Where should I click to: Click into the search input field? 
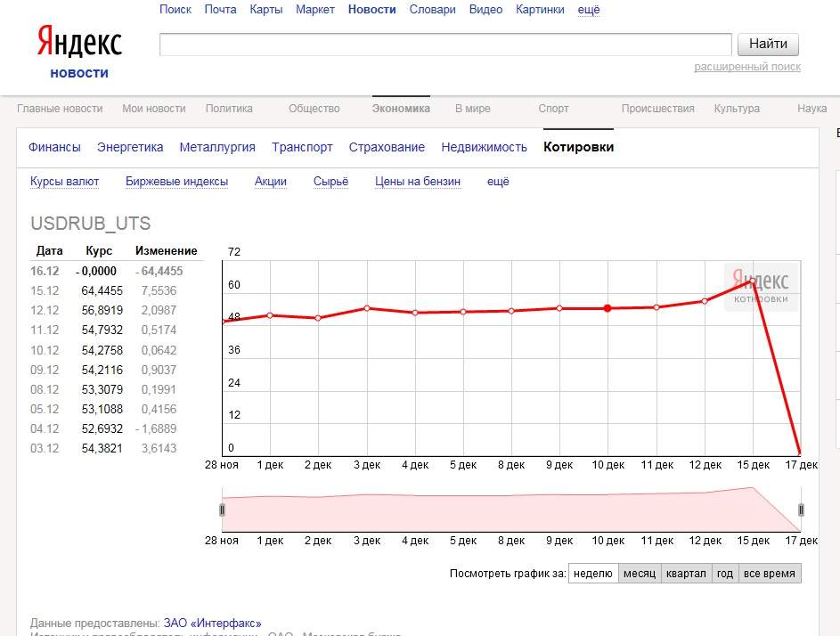[445, 44]
